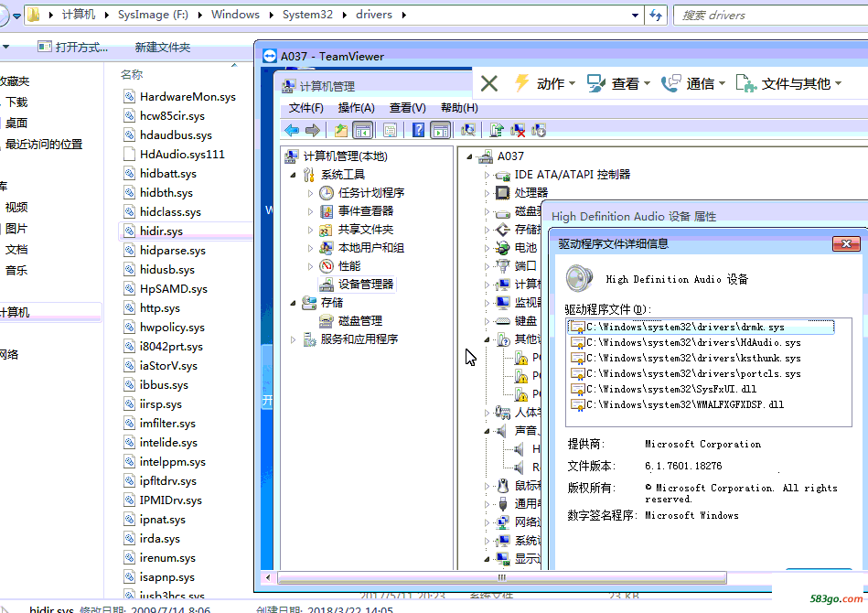This screenshot has height=613, width=868.
Task: Select WMALFXGFXDSP.dll in the driver files list
Action: [x=678, y=404]
